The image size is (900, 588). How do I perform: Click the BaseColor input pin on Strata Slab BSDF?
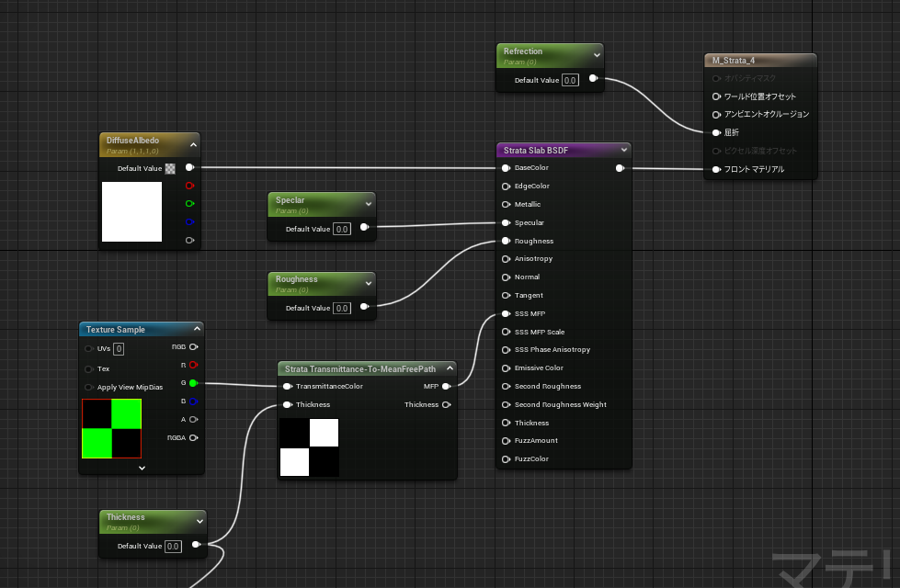click(505, 168)
